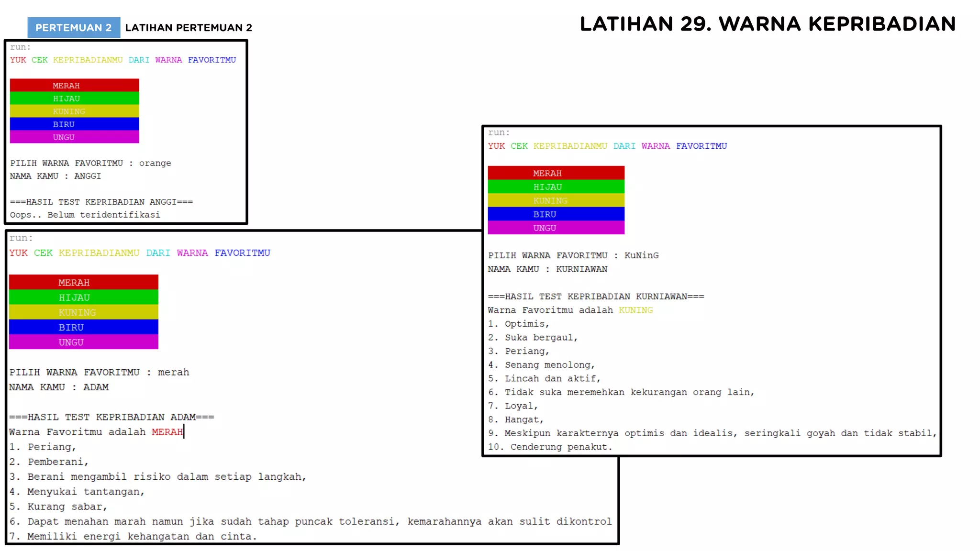Click the MERAH red bar in top-left output
This screenshot has width=980, height=551.
click(74, 85)
